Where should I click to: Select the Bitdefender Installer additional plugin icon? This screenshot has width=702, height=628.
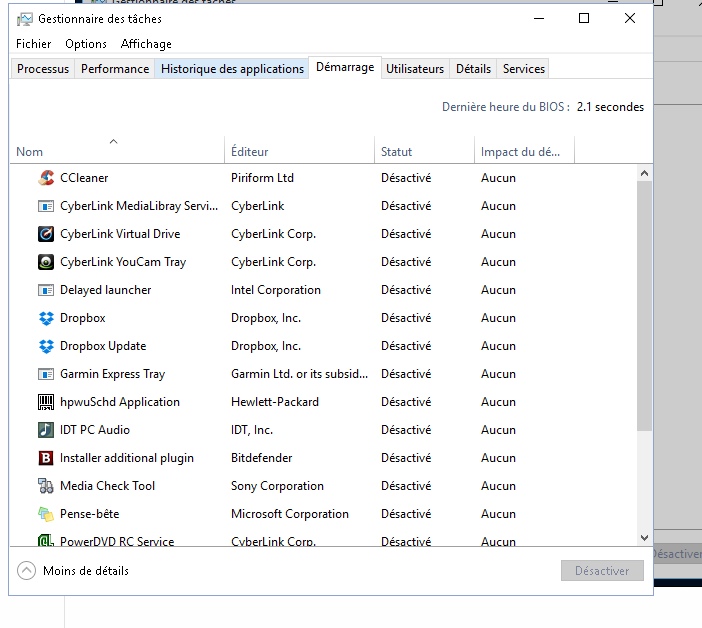(x=46, y=458)
